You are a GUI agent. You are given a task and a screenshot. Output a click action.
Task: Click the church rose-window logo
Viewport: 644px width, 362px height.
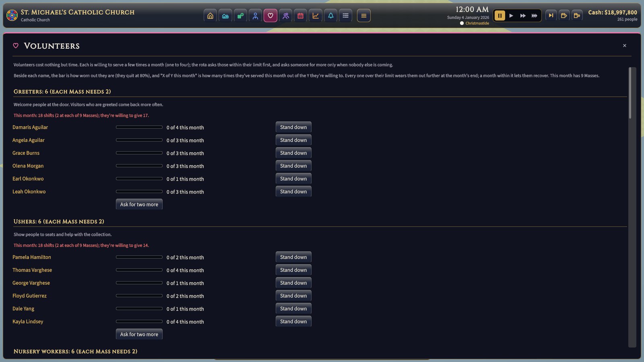click(12, 16)
